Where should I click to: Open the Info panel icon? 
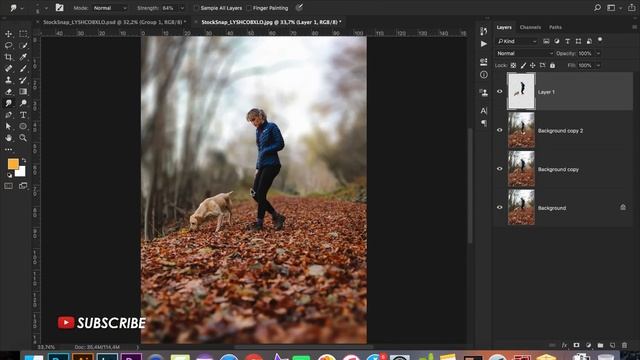tap(484, 75)
